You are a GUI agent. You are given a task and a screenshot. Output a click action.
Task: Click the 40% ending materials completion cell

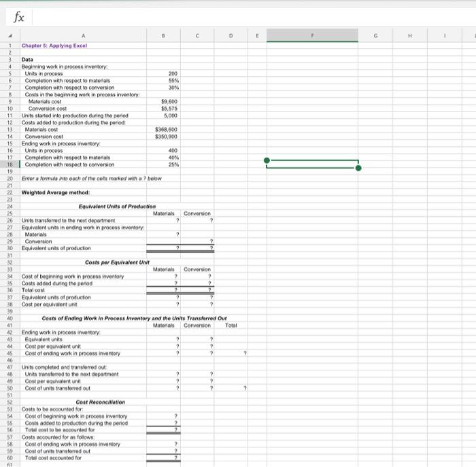pos(173,157)
